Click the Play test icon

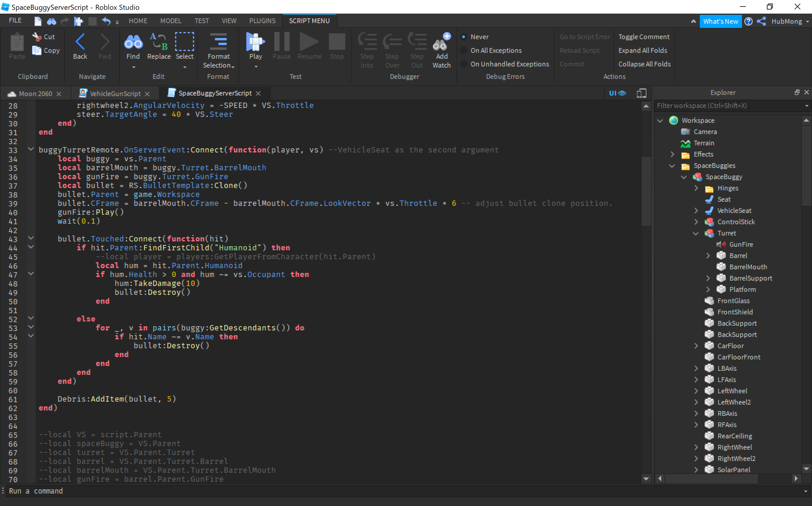coord(255,42)
